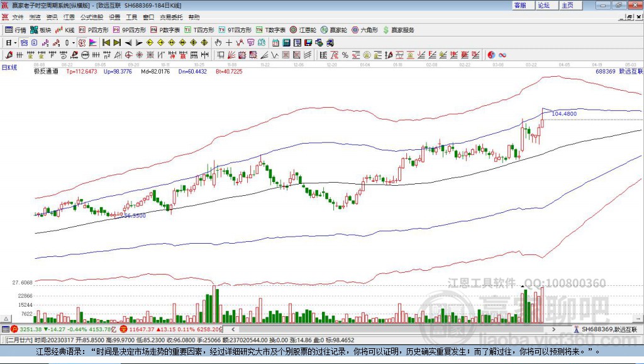644x364 pixels.
Task: Select the hand pan tool
Action: [x=218, y=43]
